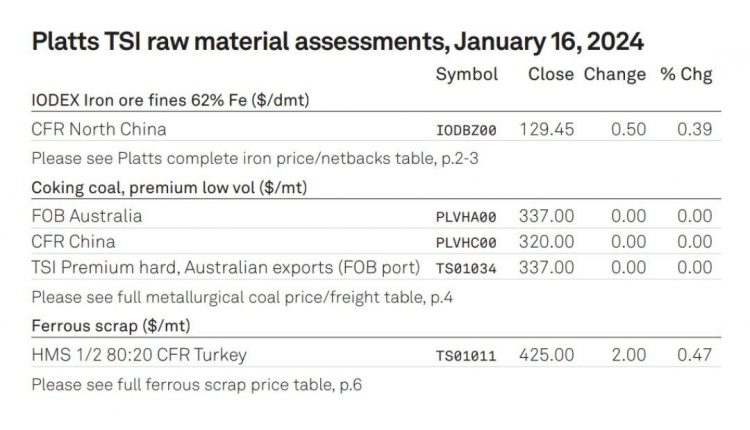Click the IODBZ00 symbol code
Viewport: 750px width, 430px height.
(x=467, y=130)
